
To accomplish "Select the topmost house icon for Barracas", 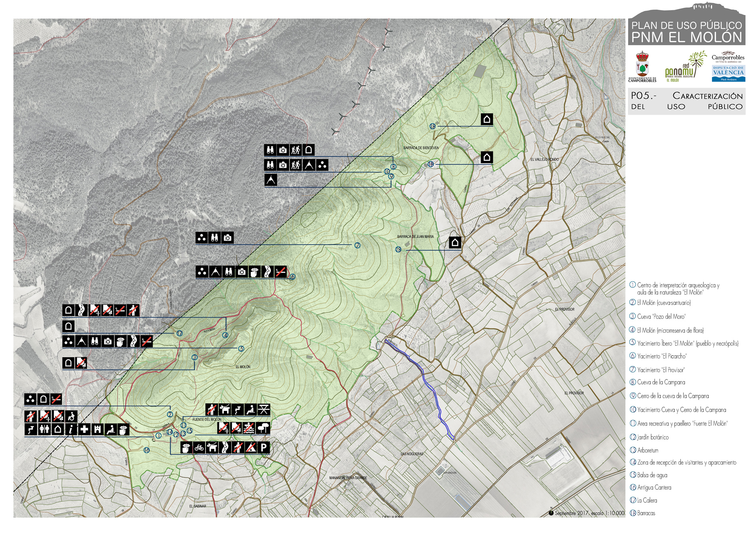I will [x=487, y=119].
